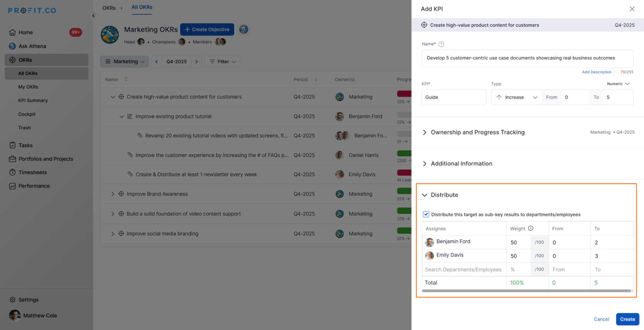This screenshot has width=644, height=330.
Task: Open the Timesheets stopwatch icon
Action: [x=13, y=172]
